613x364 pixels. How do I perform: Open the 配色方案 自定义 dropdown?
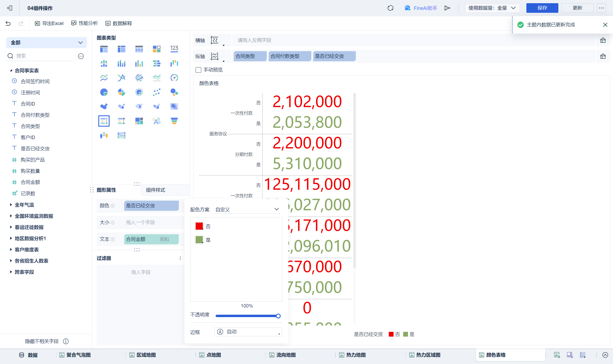pyautogui.click(x=247, y=209)
